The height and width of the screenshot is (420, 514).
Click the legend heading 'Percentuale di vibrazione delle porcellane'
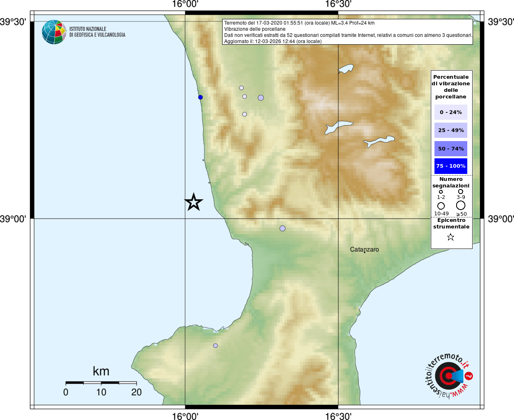[451, 87]
